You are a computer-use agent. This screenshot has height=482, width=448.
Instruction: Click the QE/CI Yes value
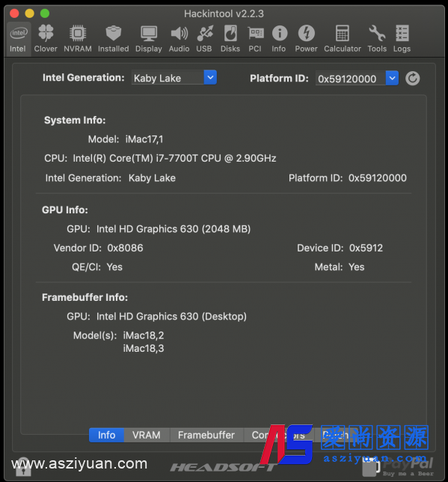coord(114,266)
